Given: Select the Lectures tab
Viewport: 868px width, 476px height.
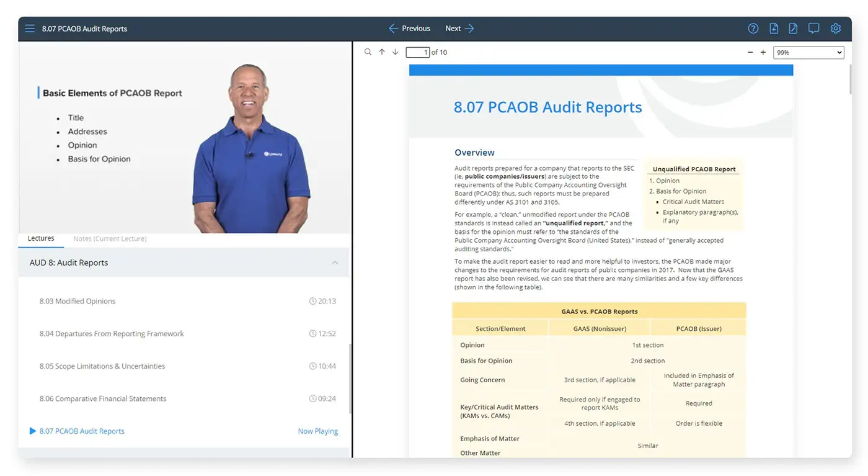Looking at the screenshot, I should coord(41,238).
